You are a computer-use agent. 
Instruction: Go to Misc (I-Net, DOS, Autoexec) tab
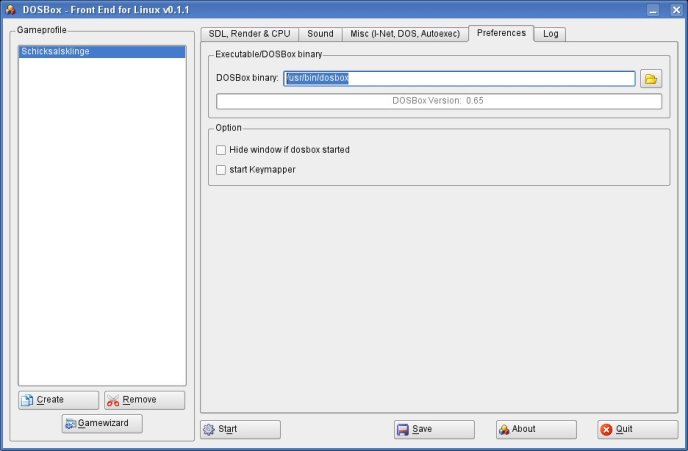pyautogui.click(x=405, y=34)
